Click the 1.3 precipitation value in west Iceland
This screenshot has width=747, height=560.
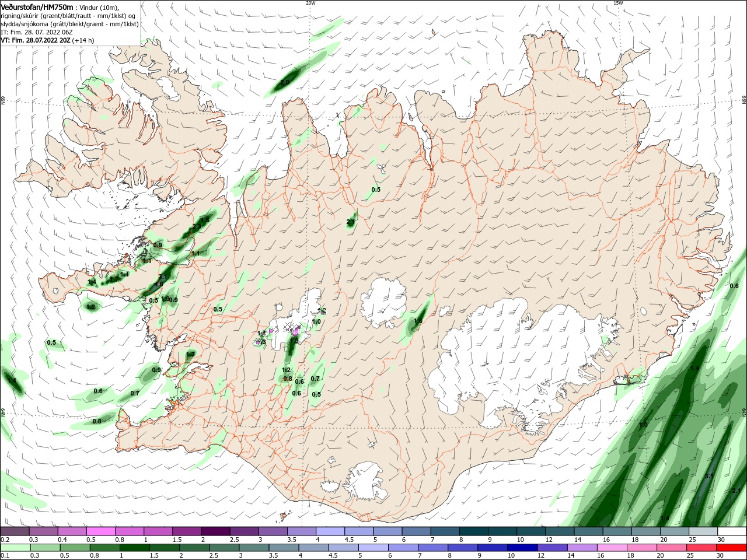pyautogui.click(x=190, y=354)
